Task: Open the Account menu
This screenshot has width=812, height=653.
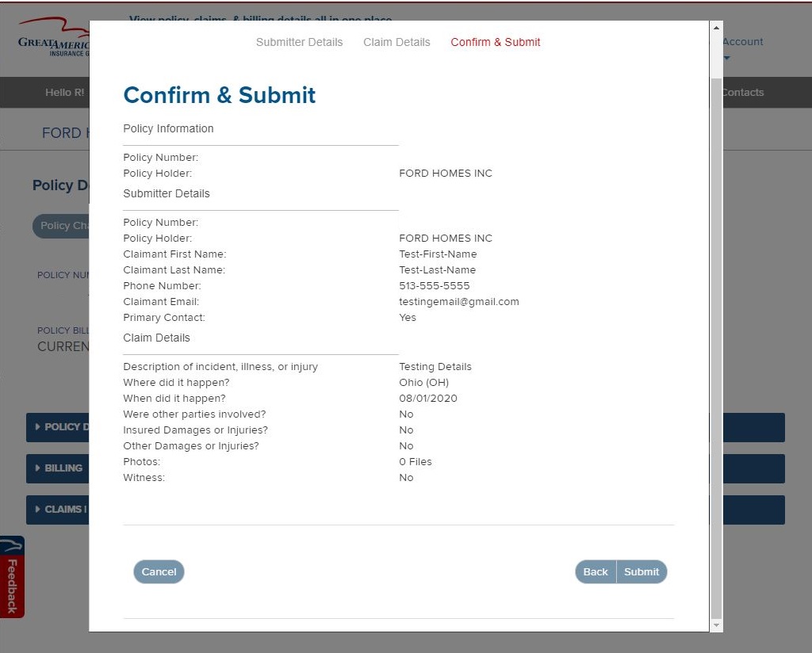Action: click(x=742, y=42)
